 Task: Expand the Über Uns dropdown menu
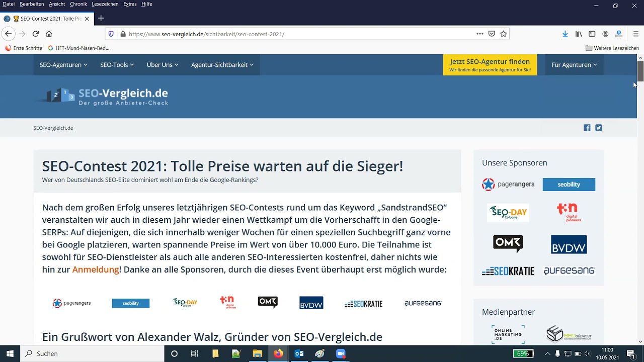tap(163, 65)
